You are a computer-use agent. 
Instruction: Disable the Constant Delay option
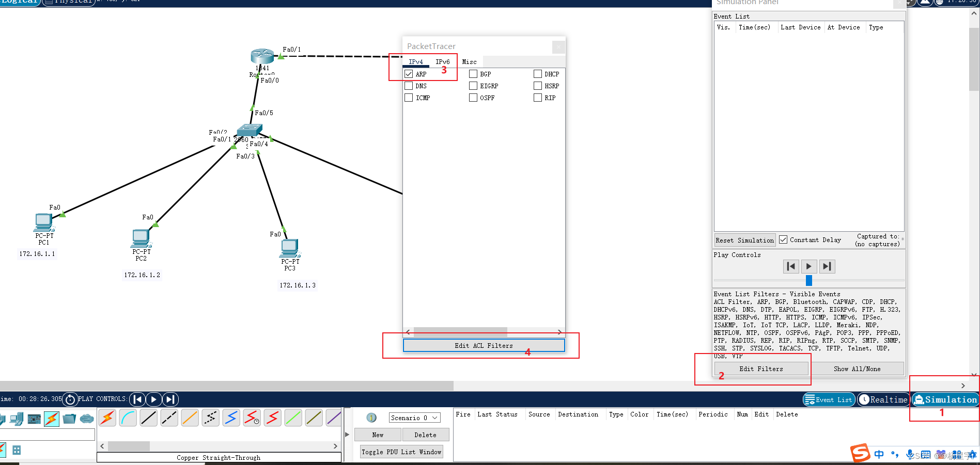tap(783, 239)
